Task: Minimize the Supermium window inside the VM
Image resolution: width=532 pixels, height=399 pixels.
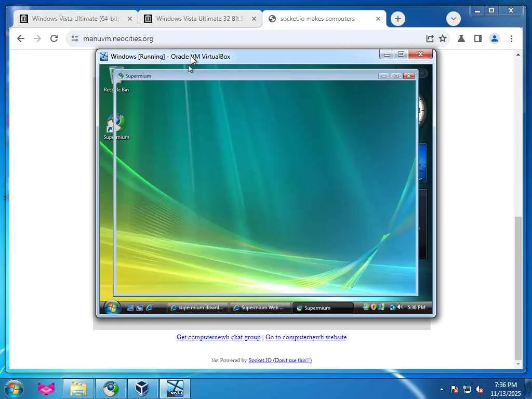Action: [x=384, y=76]
